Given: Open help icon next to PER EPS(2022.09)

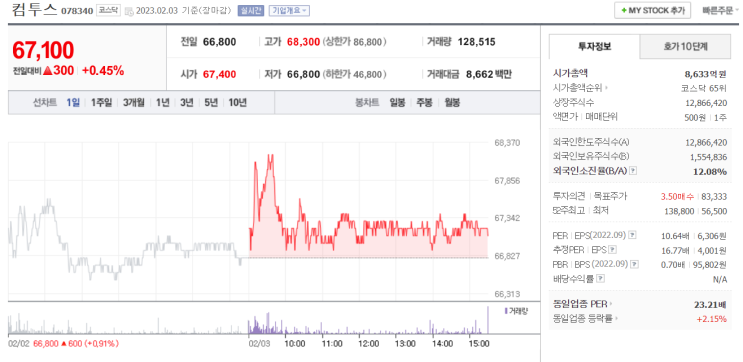Looking at the screenshot, I should pos(632,235).
